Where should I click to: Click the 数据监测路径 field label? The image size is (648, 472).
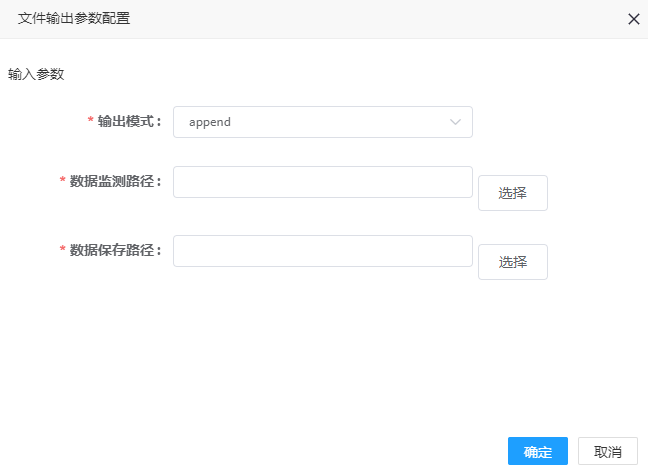pos(115,181)
